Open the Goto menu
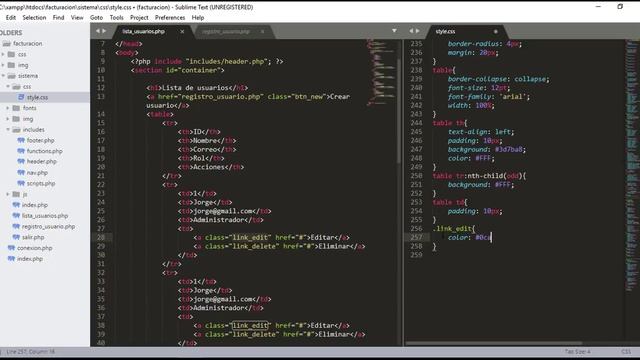Image resolution: width=640 pixels, height=360 pixels. pyautogui.click(x=96, y=18)
